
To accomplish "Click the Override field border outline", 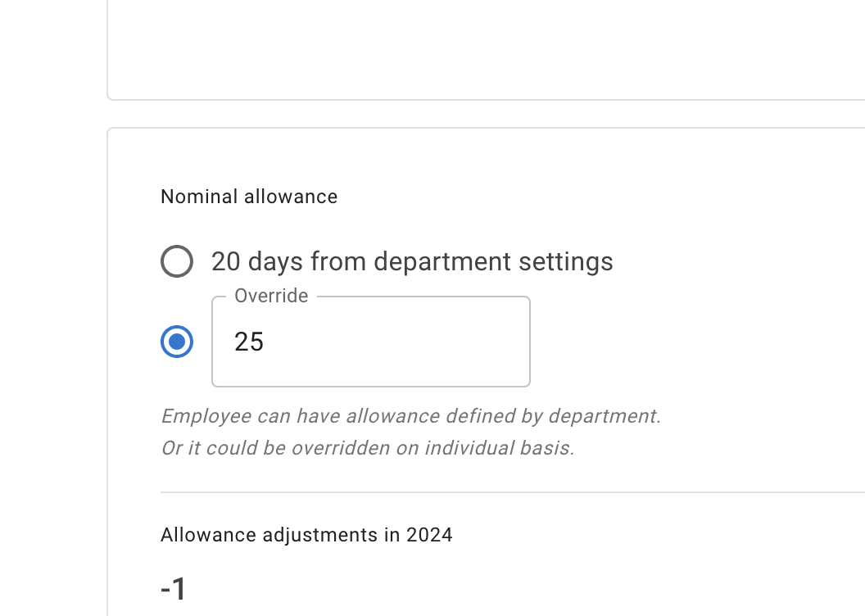I will (370, 384).
